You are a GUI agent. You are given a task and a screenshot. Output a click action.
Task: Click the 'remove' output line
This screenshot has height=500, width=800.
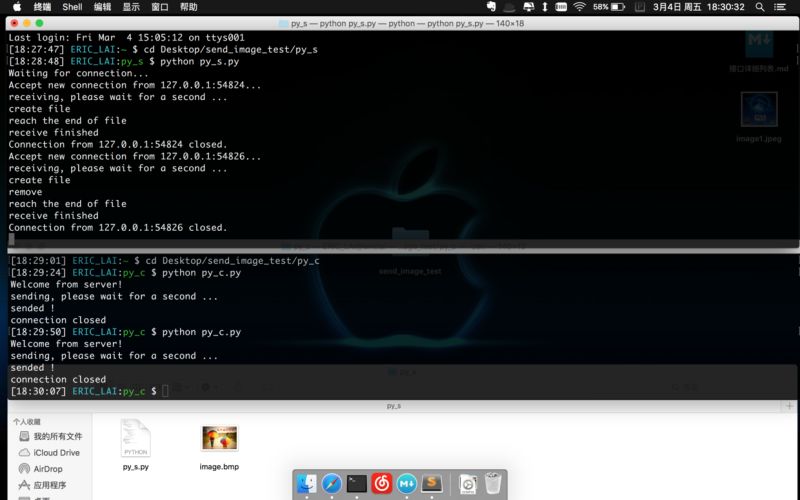tap(25, 192)
